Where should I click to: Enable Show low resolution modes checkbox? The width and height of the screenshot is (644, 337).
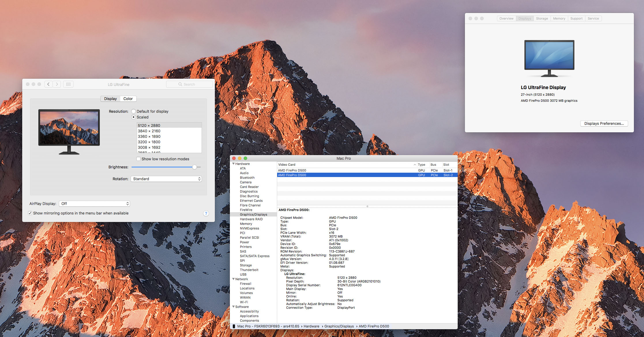coord(138,159)
